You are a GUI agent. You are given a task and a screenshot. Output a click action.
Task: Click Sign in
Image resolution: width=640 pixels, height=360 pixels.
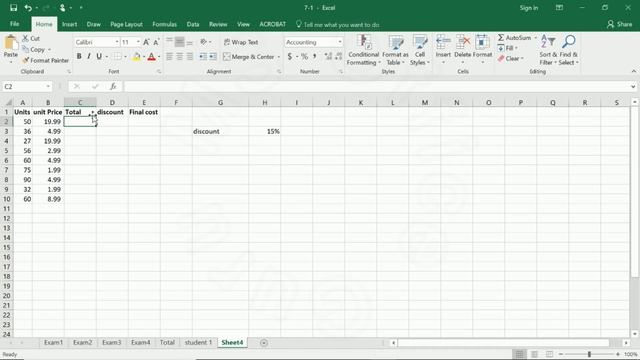click(529, 8)
